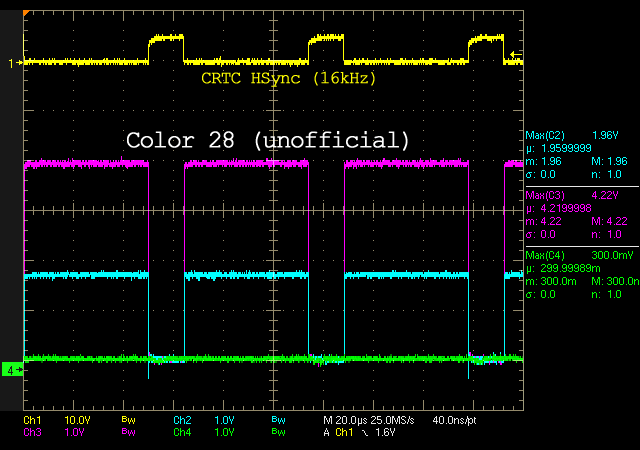
Task: Click the 'Max(C4)' measurement label
Action: pos(545,255)
